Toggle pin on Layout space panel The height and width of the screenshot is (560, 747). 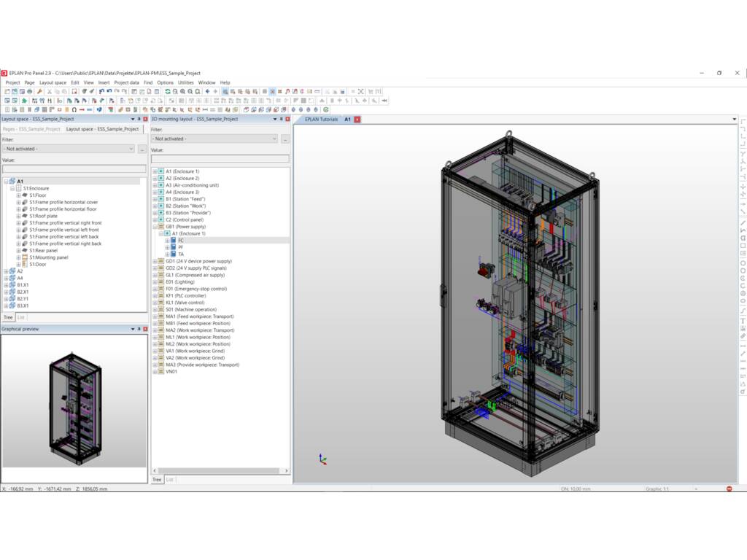click(x=139, y=119)
